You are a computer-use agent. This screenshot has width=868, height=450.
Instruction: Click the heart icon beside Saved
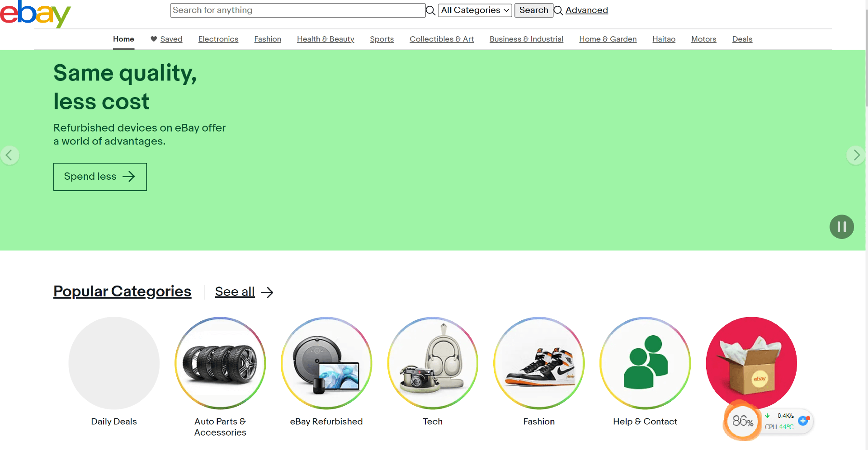[x=154, y=39]
